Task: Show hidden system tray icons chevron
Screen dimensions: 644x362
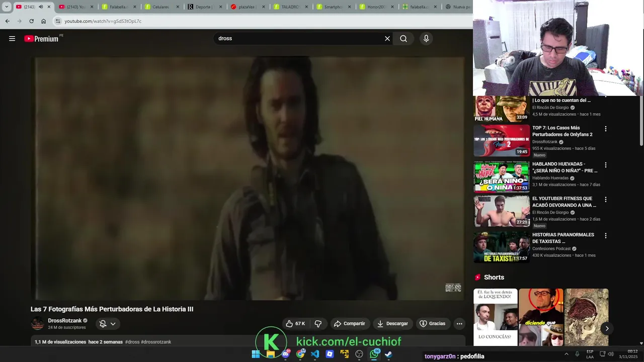Action: coord(566,354)
